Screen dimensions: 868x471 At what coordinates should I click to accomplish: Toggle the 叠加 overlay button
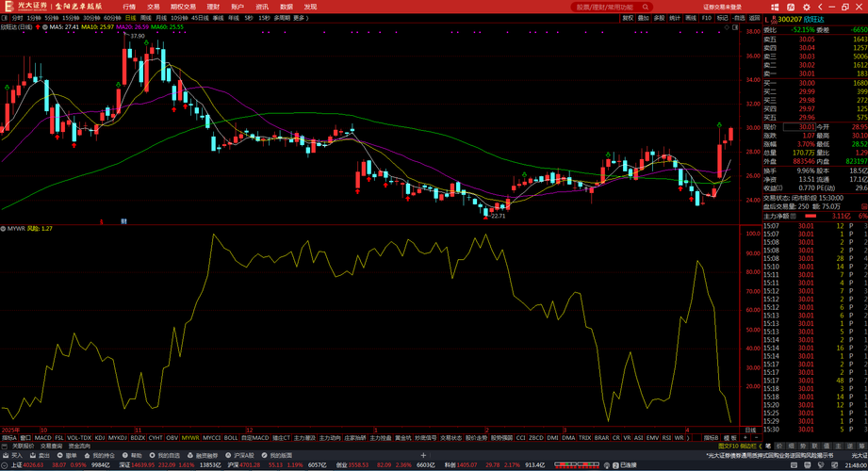click(644, 18)
